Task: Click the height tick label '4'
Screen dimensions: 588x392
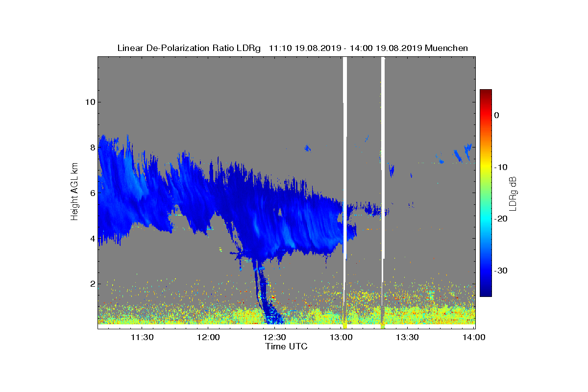Action: 92,239
